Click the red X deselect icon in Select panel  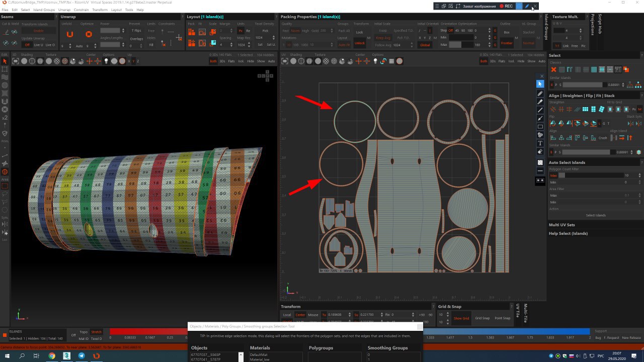tap(553, 69)
